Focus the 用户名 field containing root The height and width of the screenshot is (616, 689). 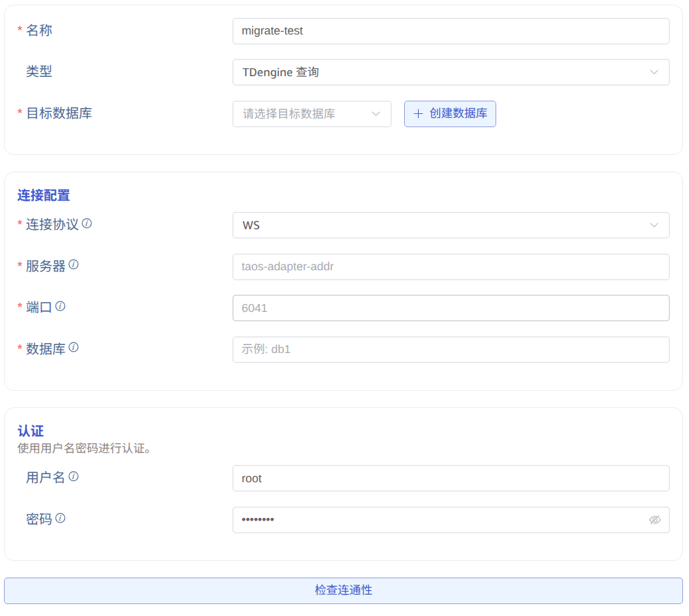450,478
